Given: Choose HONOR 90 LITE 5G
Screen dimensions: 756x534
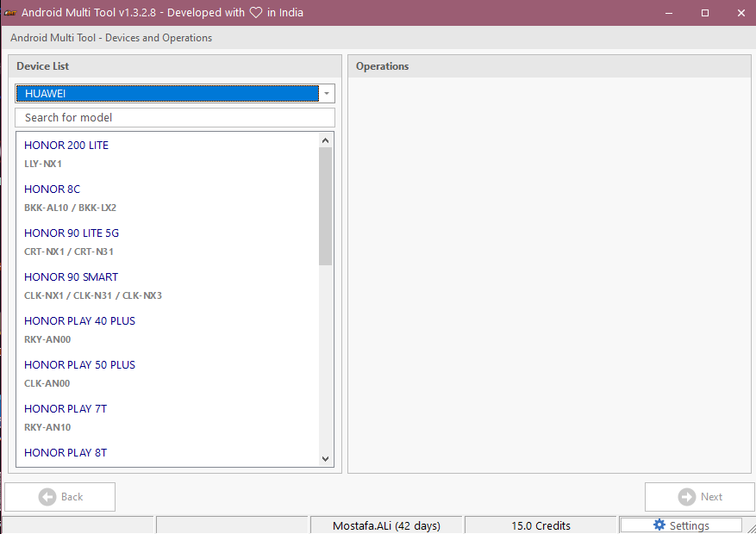Looking at the screenshot, I should [72, 233].
